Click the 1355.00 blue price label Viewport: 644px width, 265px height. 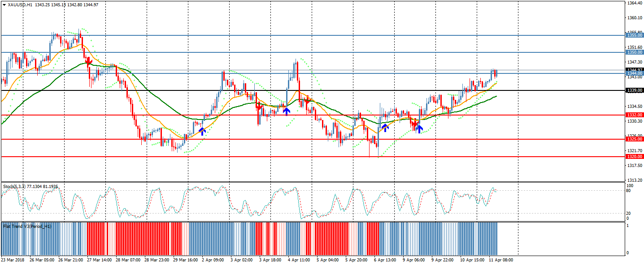(x=635, y=35)
